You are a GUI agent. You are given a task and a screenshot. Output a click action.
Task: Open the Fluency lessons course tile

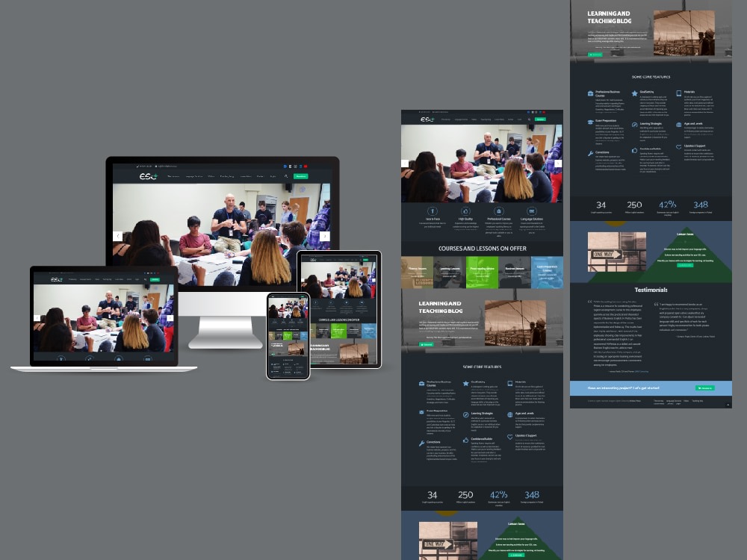coord(418,273)
